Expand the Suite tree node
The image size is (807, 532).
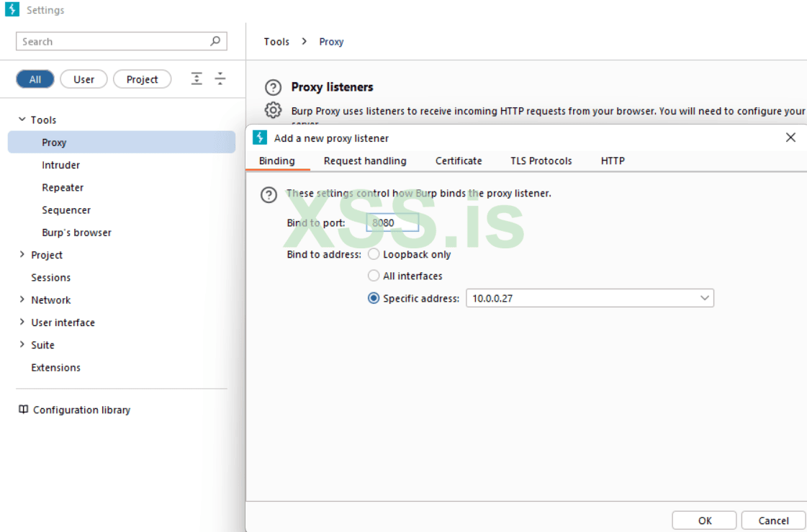22,344
